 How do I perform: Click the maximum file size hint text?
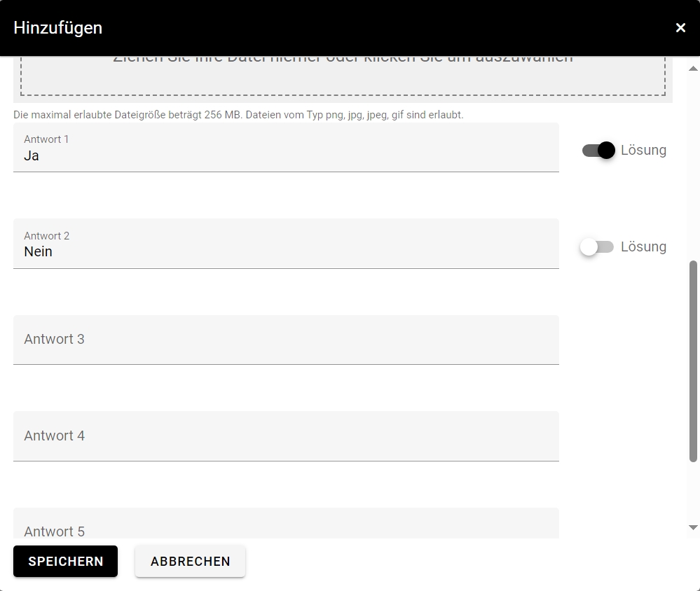coord(238,114)
